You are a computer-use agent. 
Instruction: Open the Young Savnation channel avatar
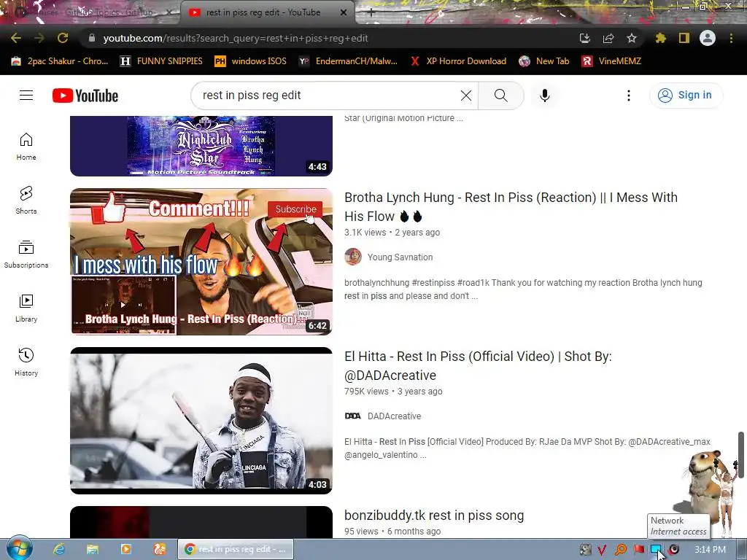coord(353,257)
